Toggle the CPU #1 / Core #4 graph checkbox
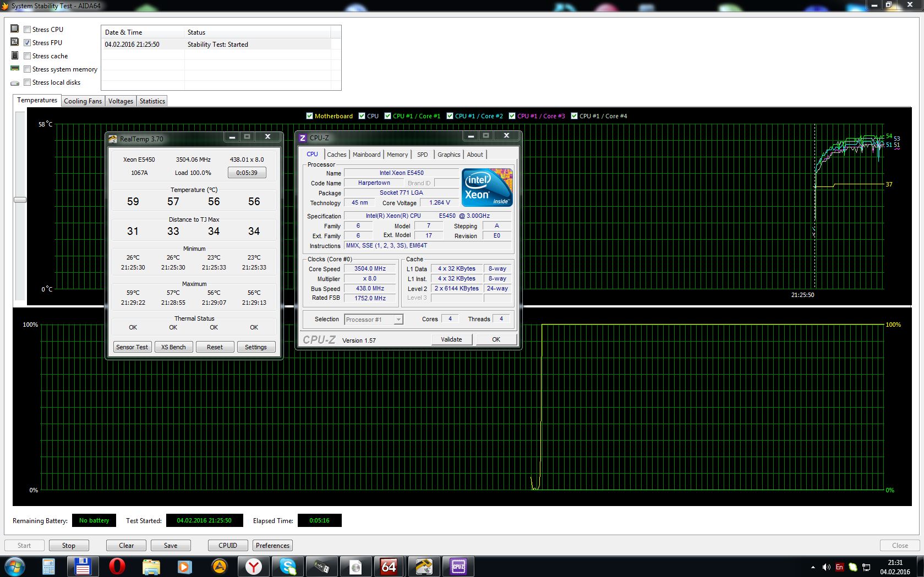Image resolution: width=924 pixels, height=577 pixels. coord(574,116)
